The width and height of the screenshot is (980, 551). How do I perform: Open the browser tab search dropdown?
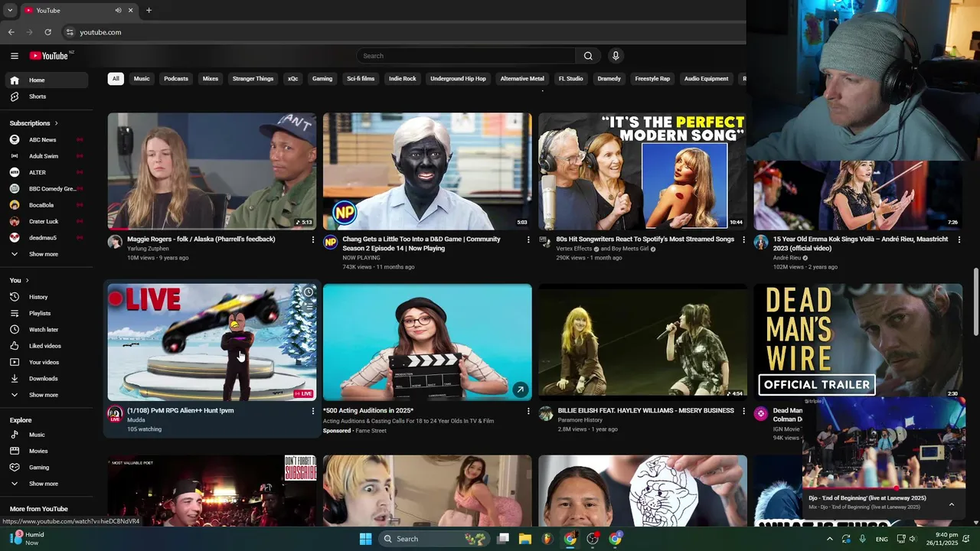pos(10,11)
